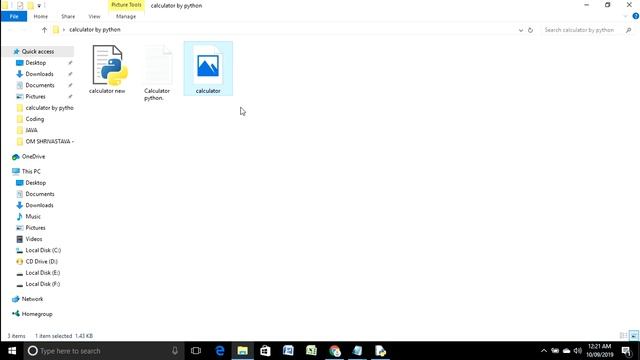Open the Action Center notifications icon
640x360 pixels.
627,351
